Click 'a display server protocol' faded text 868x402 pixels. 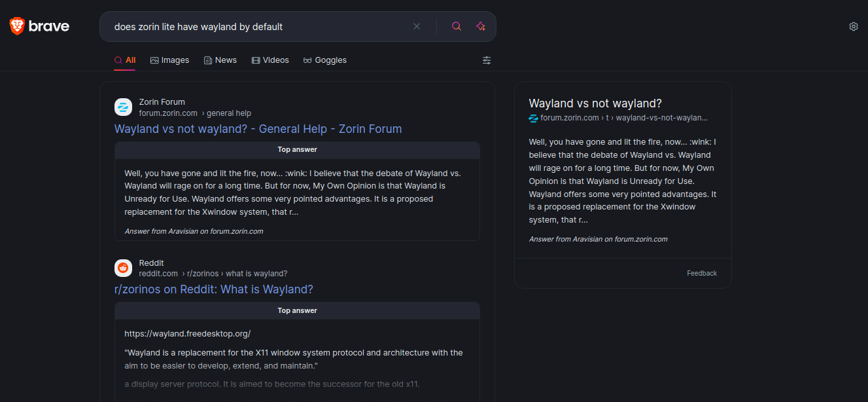pyautogui.click(x=271, y=384)
